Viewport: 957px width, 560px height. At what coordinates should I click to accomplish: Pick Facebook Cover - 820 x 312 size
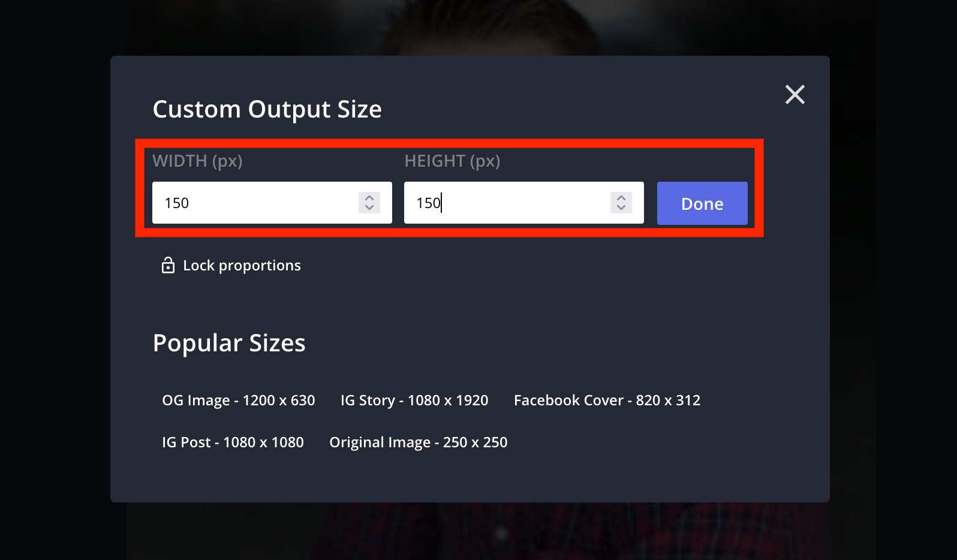coord(607,400)
